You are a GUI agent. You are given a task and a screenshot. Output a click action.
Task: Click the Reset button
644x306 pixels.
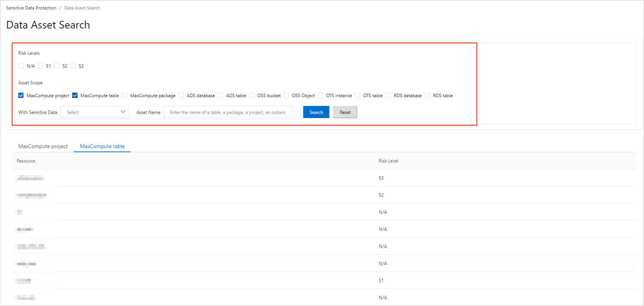point(345,112)
